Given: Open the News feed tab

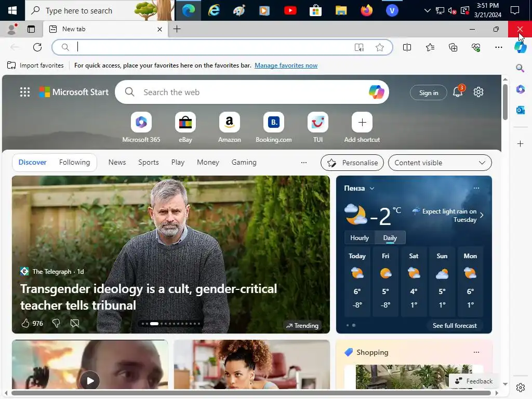Looking at the screenshot, I should [x=117, y=163].
